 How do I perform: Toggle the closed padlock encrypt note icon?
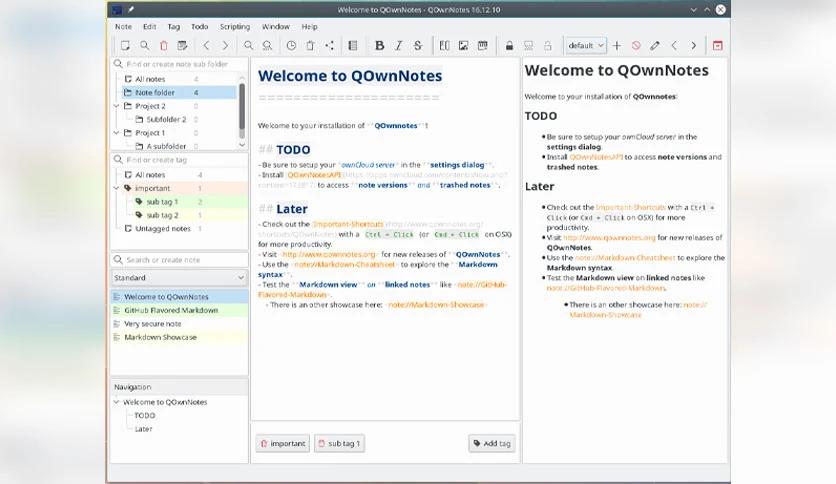(509, 46)
